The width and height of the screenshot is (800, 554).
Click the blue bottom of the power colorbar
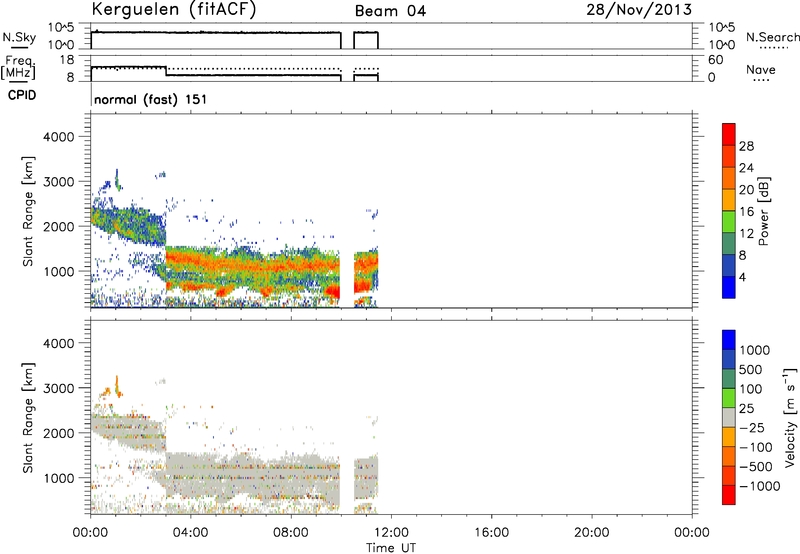(729, 287)
